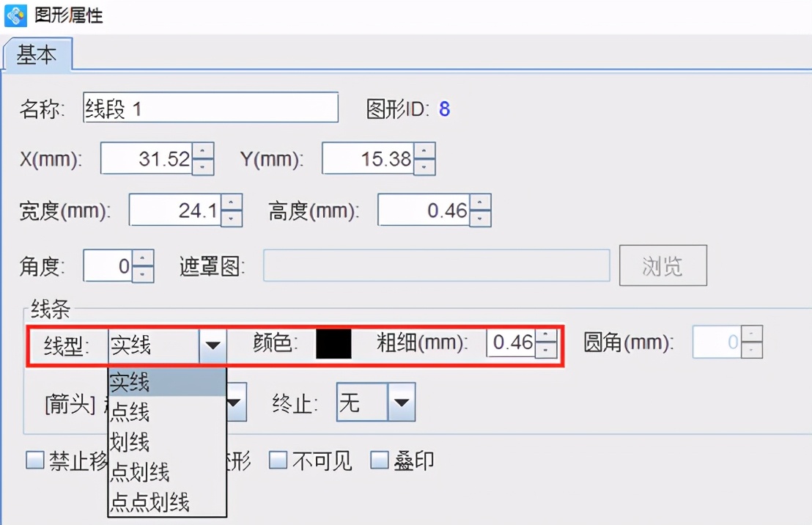Open the 终止 arrow style dropdown
The height and width of the screenshot is (525, 812).
402,402
